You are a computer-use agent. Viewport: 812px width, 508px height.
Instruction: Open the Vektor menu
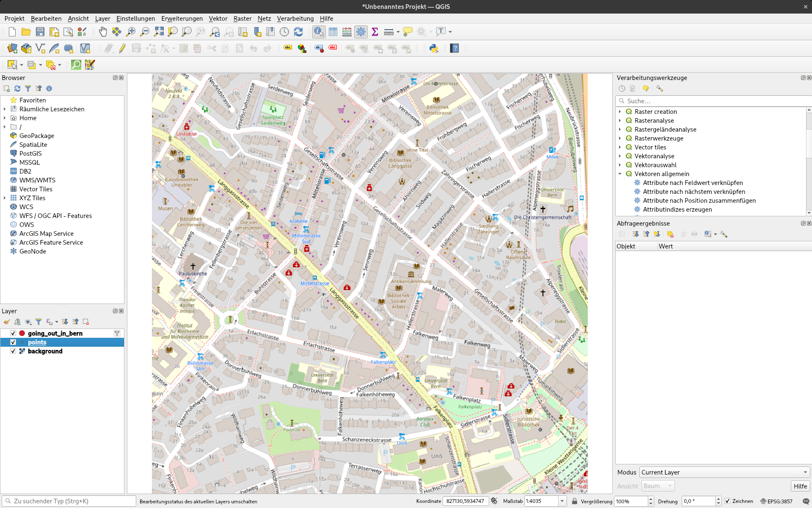point(218,19)
